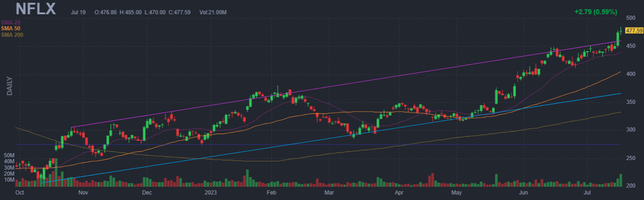Click the open price O:476.86

(105, 12)
